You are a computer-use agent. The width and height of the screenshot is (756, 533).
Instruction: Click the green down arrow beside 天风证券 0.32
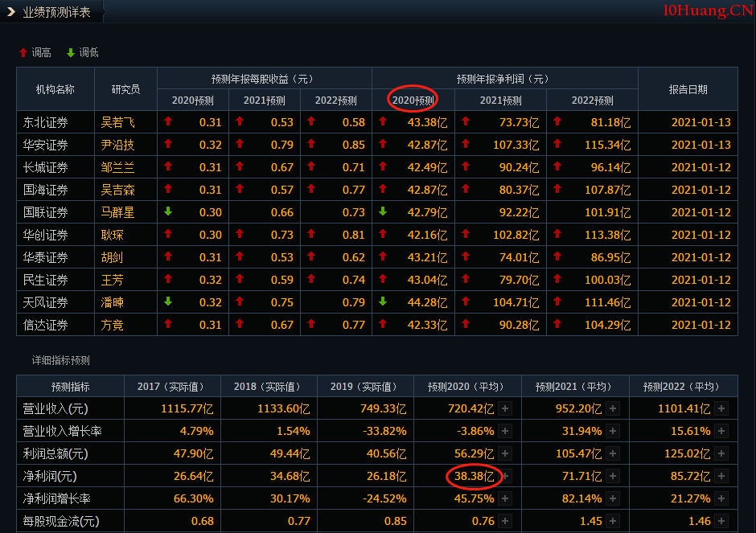click(x=168, y=301)
